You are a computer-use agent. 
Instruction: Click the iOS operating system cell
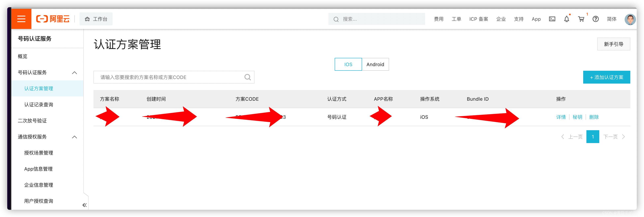pos(424,117)
